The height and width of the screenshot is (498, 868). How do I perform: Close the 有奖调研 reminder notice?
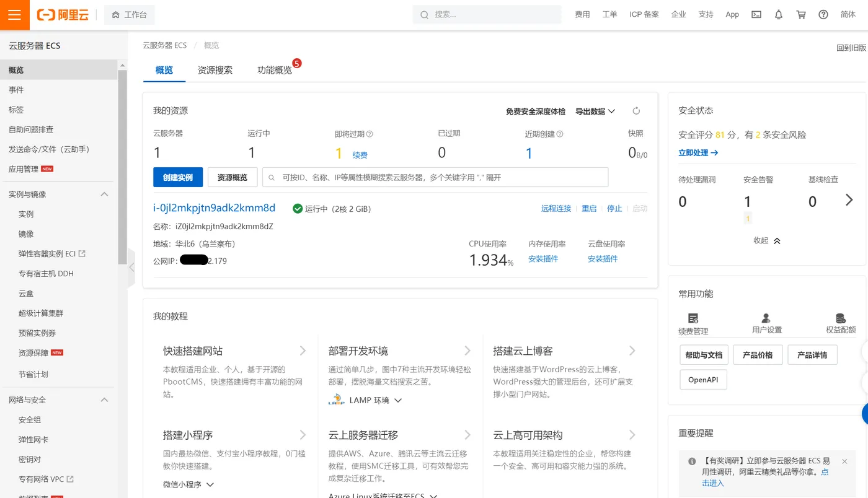point(844,461)
